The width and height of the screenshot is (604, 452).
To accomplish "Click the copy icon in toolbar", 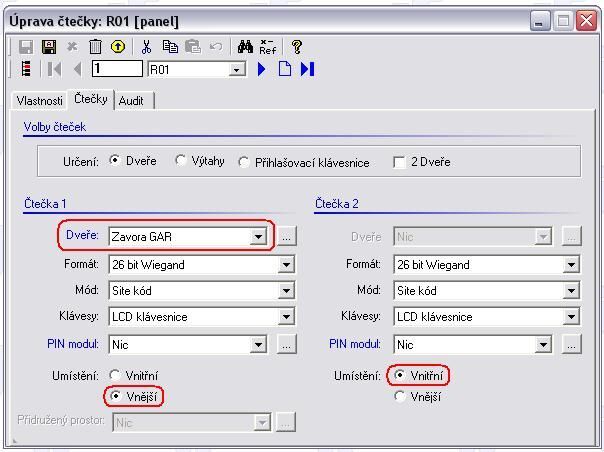I will (x=170, y=47).
